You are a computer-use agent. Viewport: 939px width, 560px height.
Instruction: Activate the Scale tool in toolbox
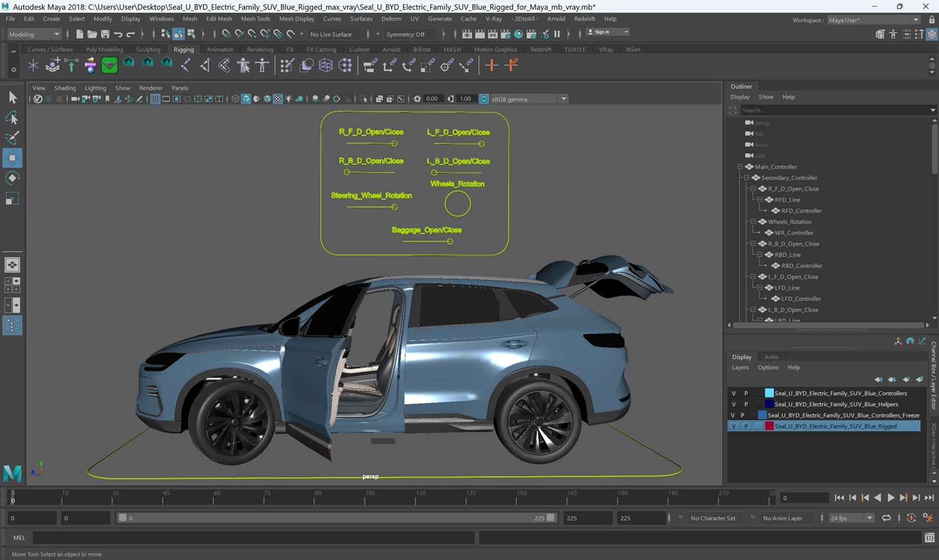pyautogui.click(x=12, y=198)
